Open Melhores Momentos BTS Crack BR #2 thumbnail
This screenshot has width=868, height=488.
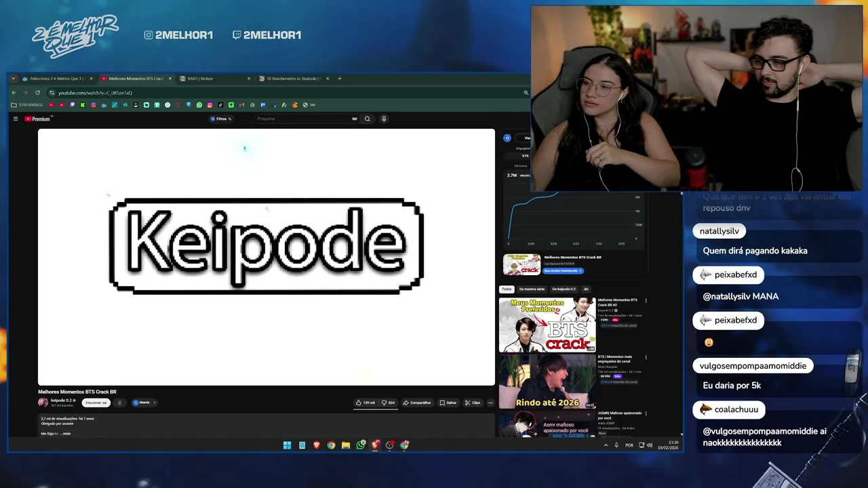[547, 325]
